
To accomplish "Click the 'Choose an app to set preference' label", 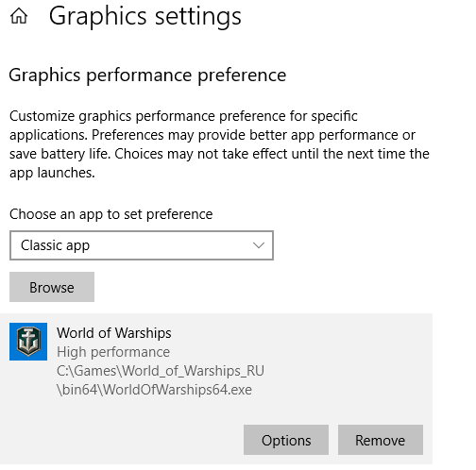I will click(x=111, y=214).
